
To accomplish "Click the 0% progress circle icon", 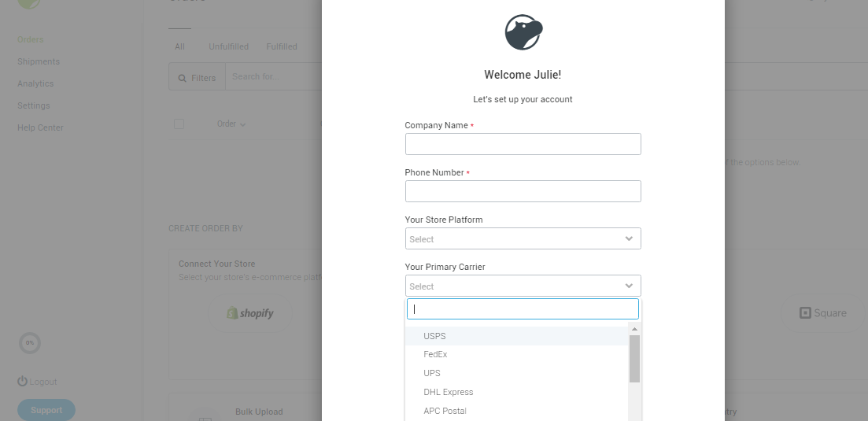I will click(30, 343).
